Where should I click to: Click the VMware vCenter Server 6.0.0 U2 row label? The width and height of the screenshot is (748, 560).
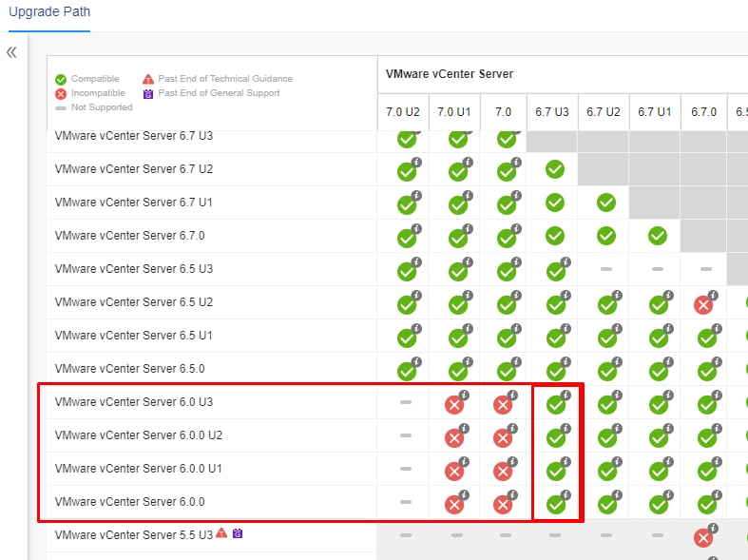[139, 435]
